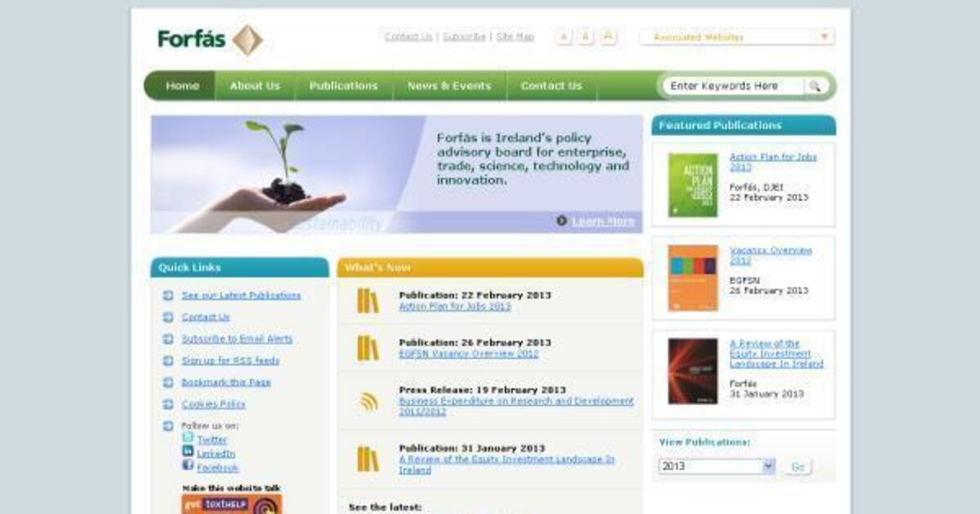Click the Enter Keywords Here search field
Image resolution: width=980 pixels, height=514 pixels.
(x=733, y=86)
